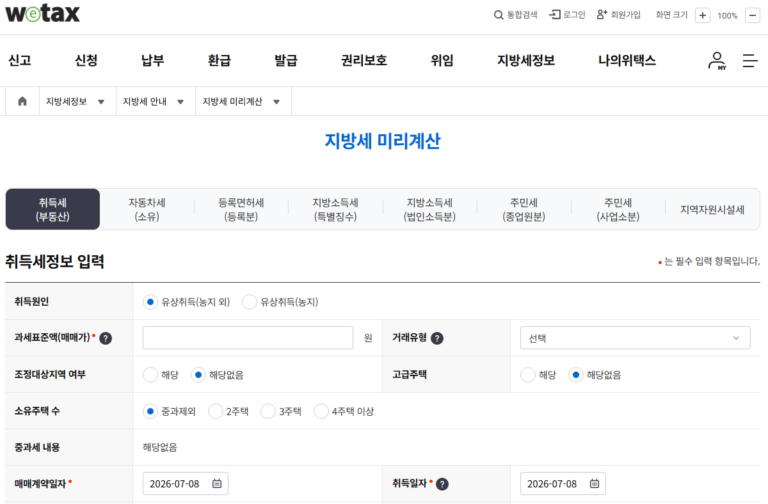Select 해당없음 for 고급주택
Screen dimensions: 768x504
point(576,375)
